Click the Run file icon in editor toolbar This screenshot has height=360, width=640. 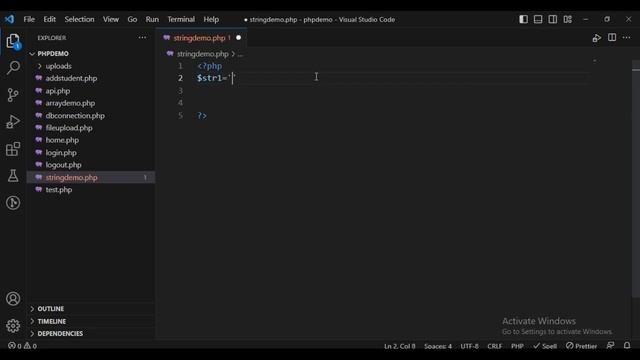tap(597, 38)
